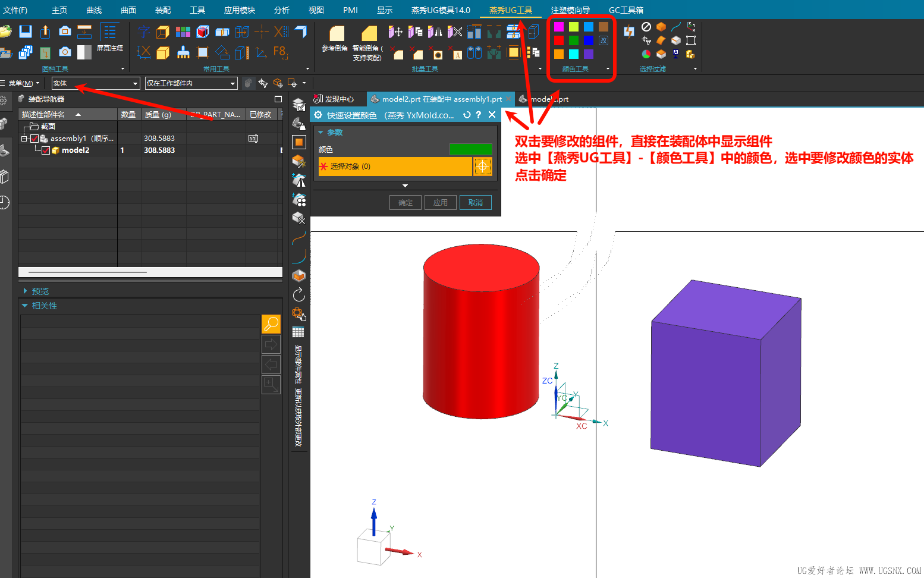Click the 改 modify color icon
The height and width of the screenshot is (578, 924).
[604, 40]
